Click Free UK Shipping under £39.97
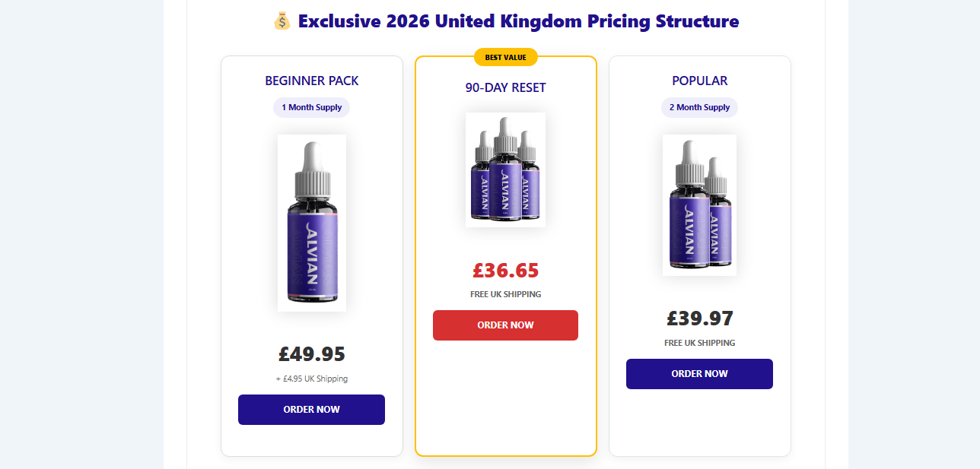980x469 pixels. pyautogui.click(x=700, y=343)
